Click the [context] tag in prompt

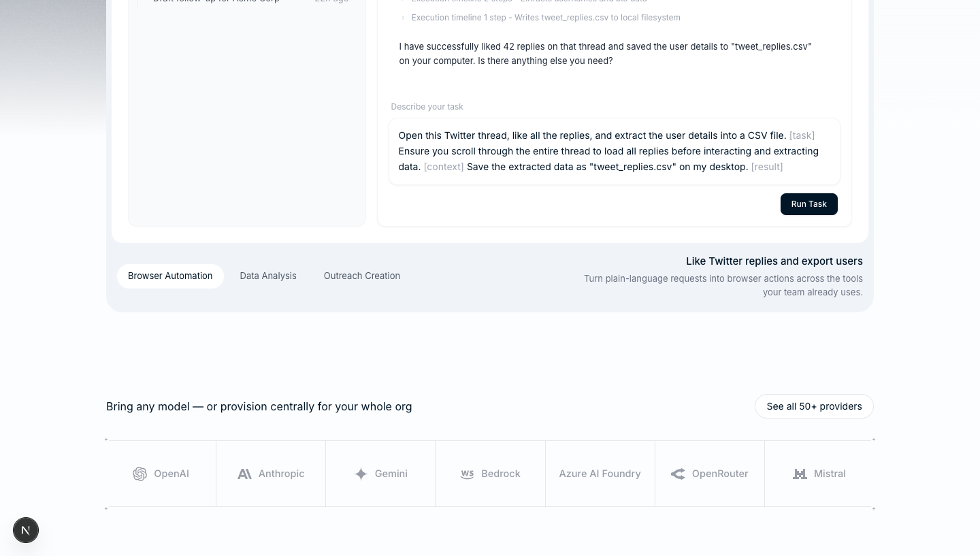(444, 167)
